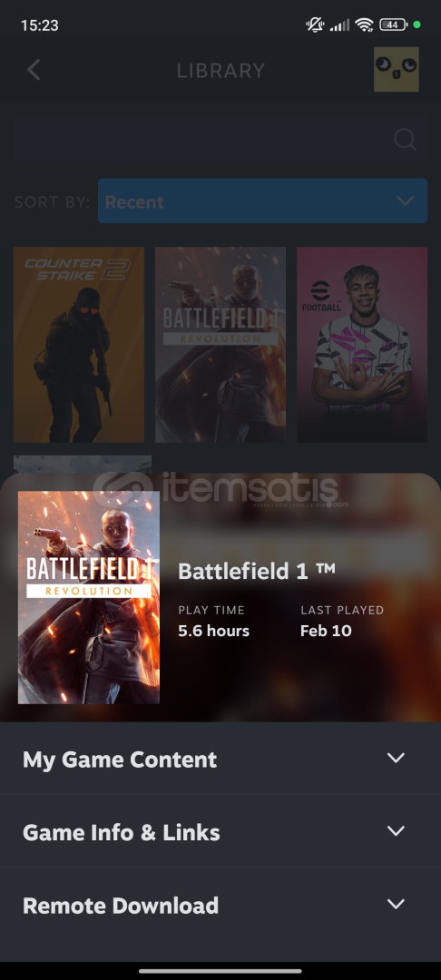Viewport: 441px width, 980px height.
Task: Tap the back arrow in Library header
Action: 34,70
